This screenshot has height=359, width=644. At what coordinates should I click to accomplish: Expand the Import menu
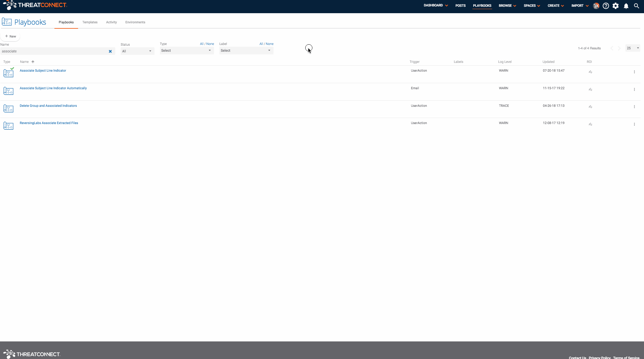[580, 6]
